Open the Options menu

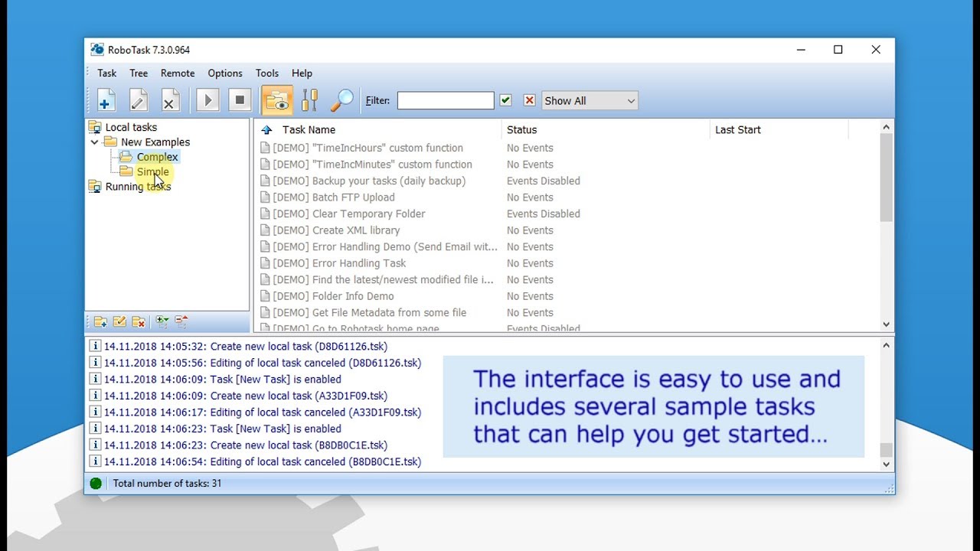click(225, 73)
